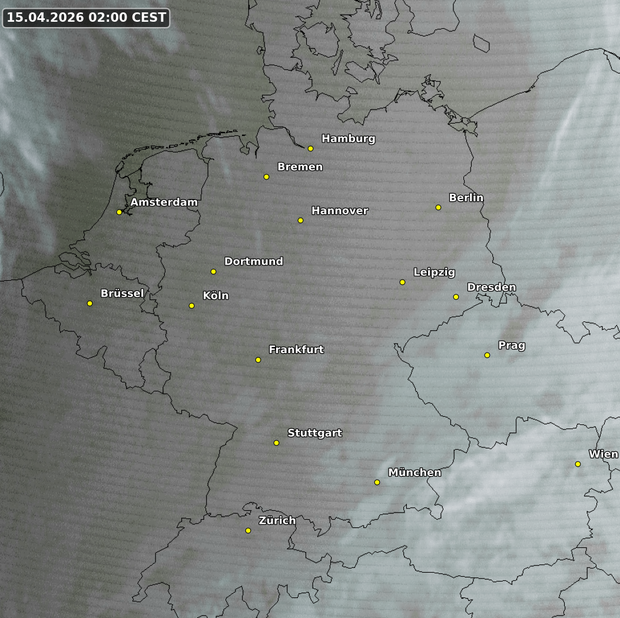Click the Frankfurt city name text

296,350
